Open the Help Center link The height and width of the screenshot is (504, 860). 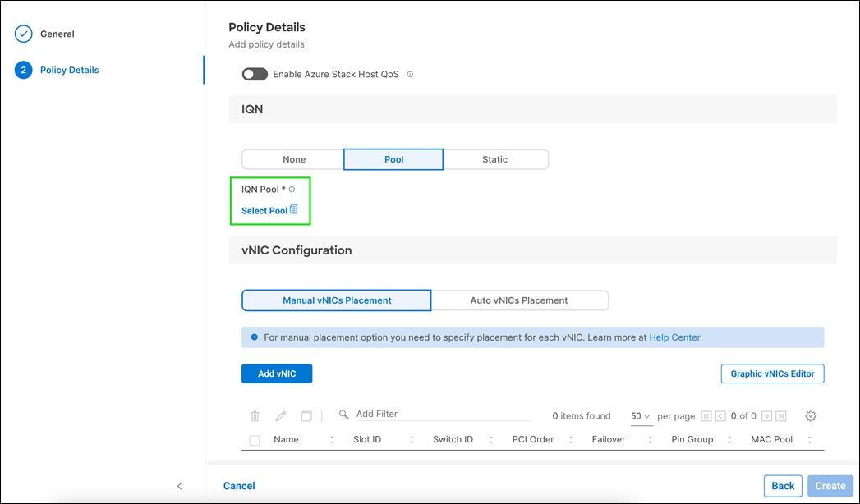pyautogui.click(x=674, y=337)
